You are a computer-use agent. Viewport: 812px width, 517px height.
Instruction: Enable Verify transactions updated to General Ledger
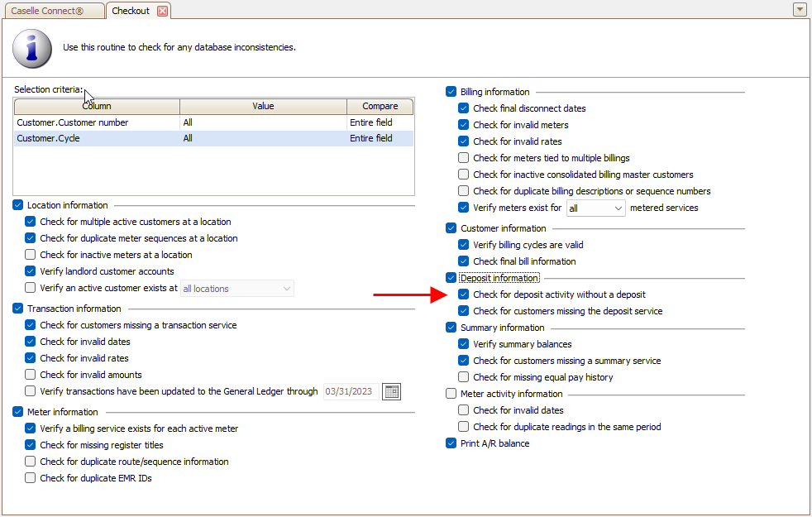pos(31,391)
